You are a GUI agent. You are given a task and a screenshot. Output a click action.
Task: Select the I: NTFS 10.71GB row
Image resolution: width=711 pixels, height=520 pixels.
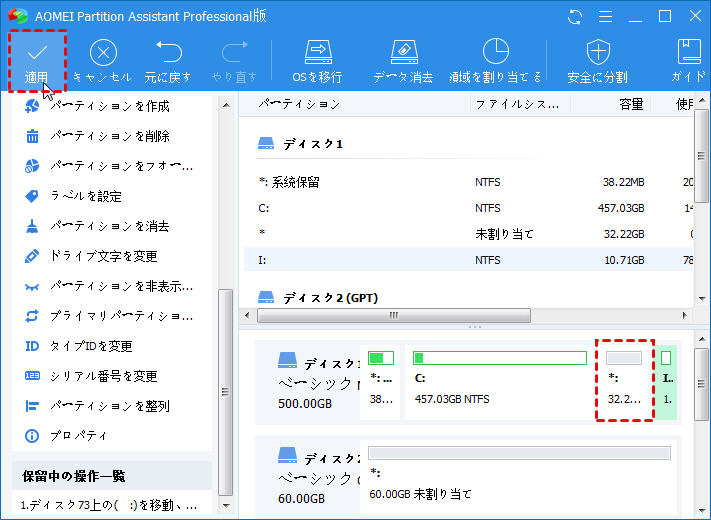coord(469,260)
